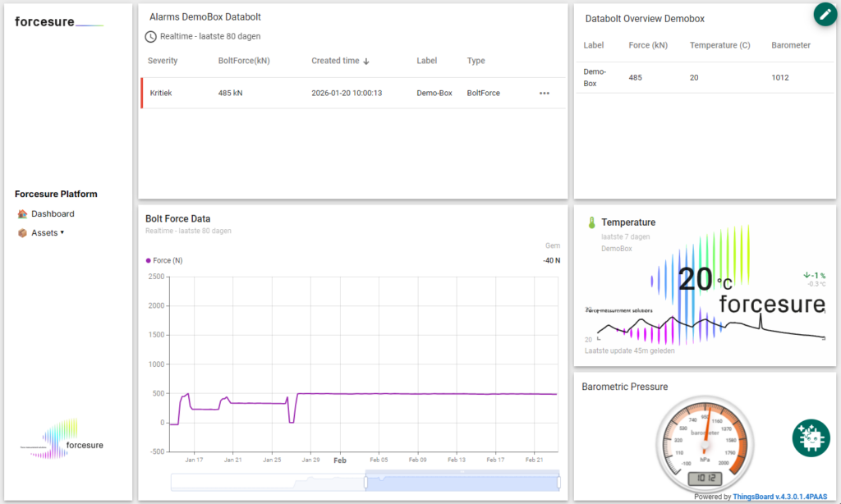Open the three-dots menu on Kritiek alarm row

click(544, 93)
